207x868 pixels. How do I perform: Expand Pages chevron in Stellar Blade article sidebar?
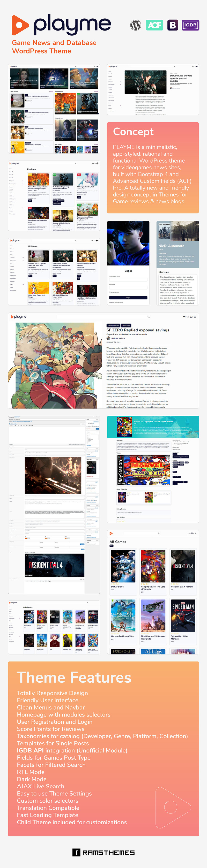click(x=121, y=105)
